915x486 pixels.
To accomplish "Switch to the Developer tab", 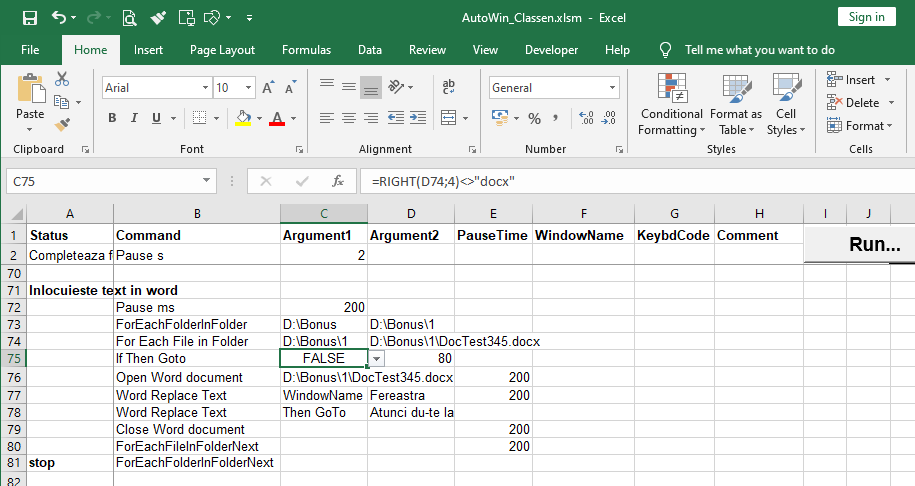I will click(551, 50).
